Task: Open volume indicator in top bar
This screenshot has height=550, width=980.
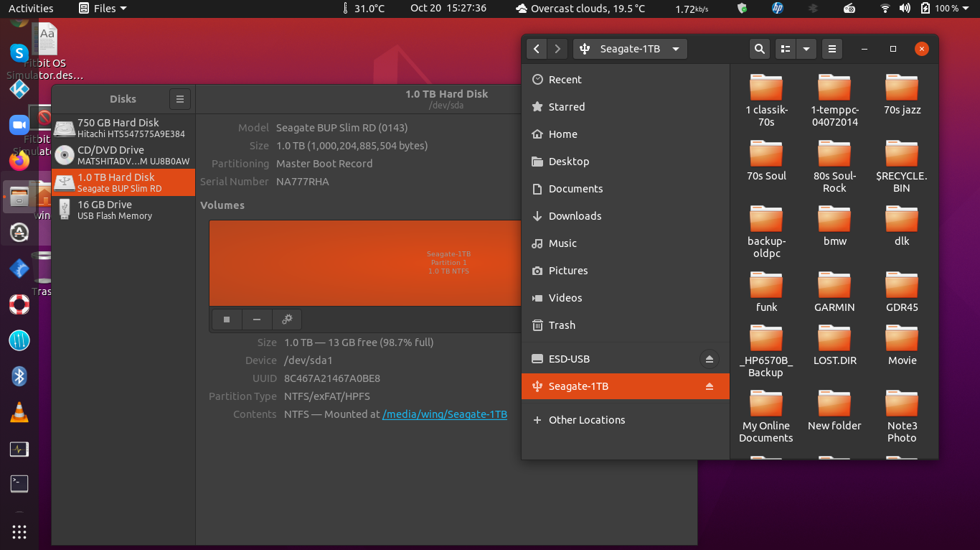Action: (x=905, y=9)
